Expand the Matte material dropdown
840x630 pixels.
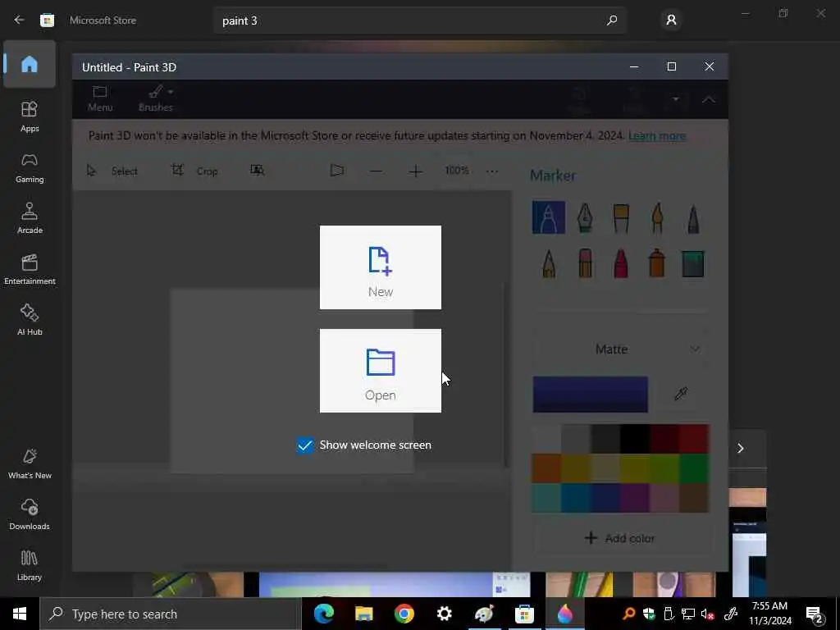(x=622, y=349)
